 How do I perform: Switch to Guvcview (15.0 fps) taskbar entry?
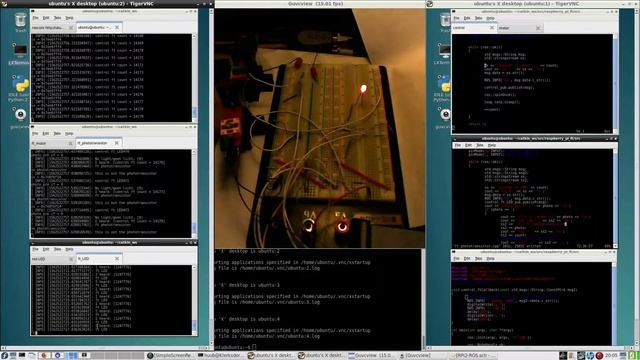[371, 356]
